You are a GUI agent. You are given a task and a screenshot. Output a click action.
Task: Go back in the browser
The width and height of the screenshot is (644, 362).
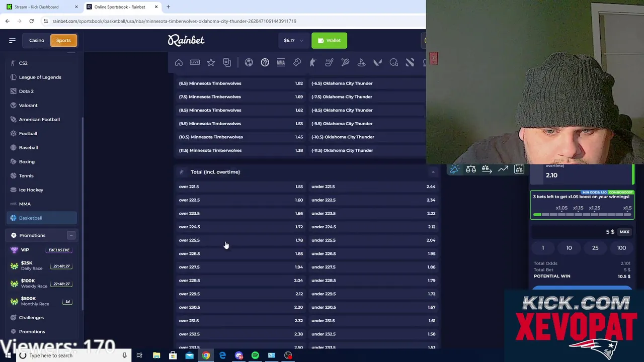(x=7, y=21)
